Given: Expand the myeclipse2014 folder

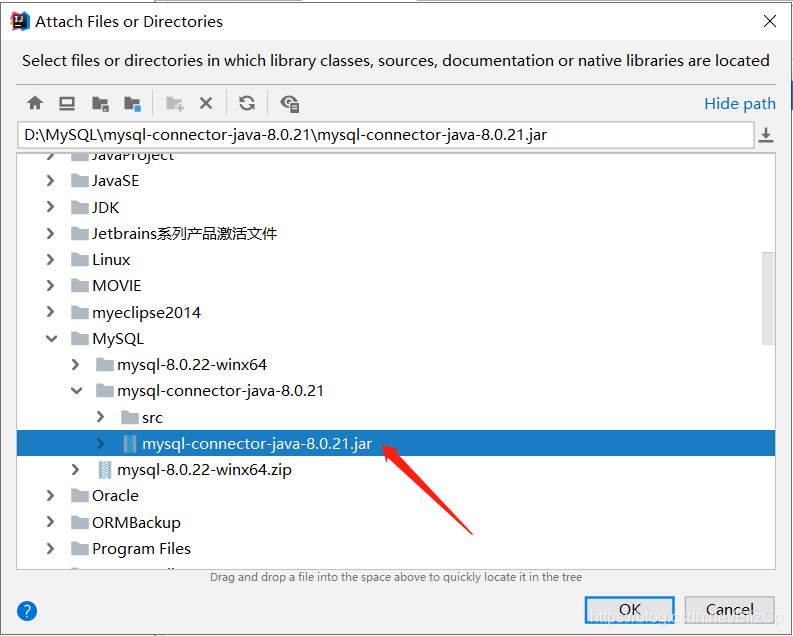Looking at the screenshot, I should click(x=51, y=312).
